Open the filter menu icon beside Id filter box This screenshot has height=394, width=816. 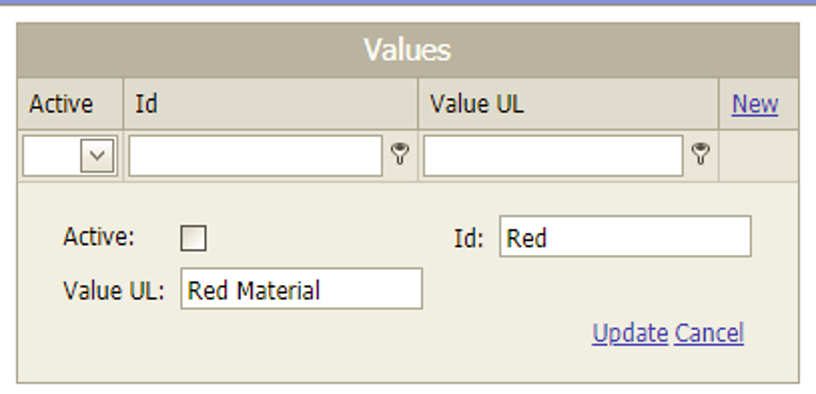pyautogui.click(x=400, y=155)
